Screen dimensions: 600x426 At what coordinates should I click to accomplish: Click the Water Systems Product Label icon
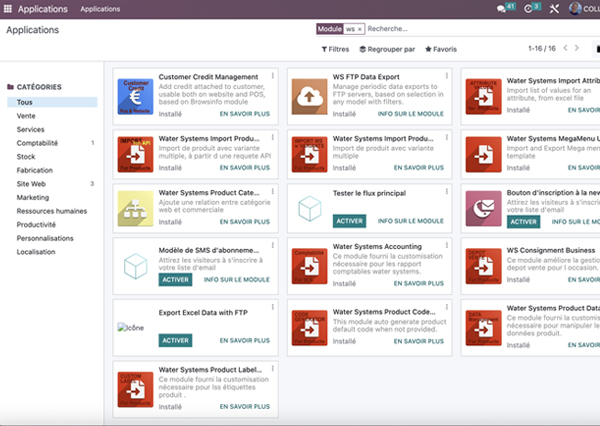[135, 389]
